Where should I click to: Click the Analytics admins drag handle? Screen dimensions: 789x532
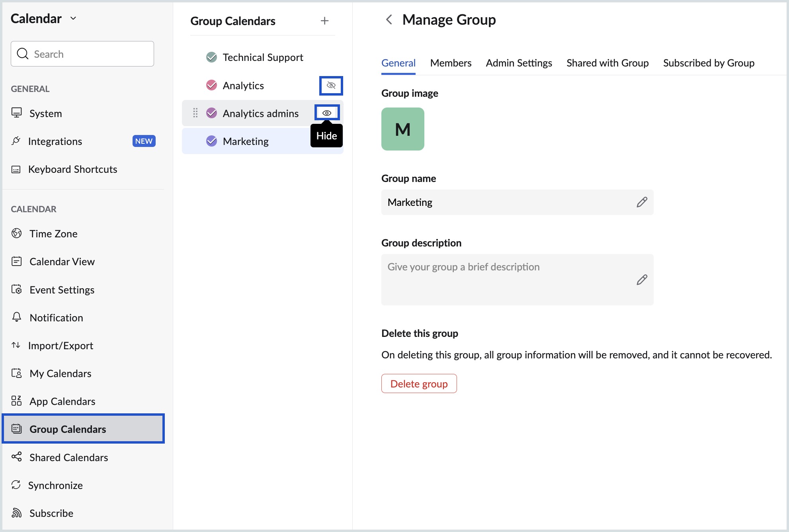tap(195, 113)
